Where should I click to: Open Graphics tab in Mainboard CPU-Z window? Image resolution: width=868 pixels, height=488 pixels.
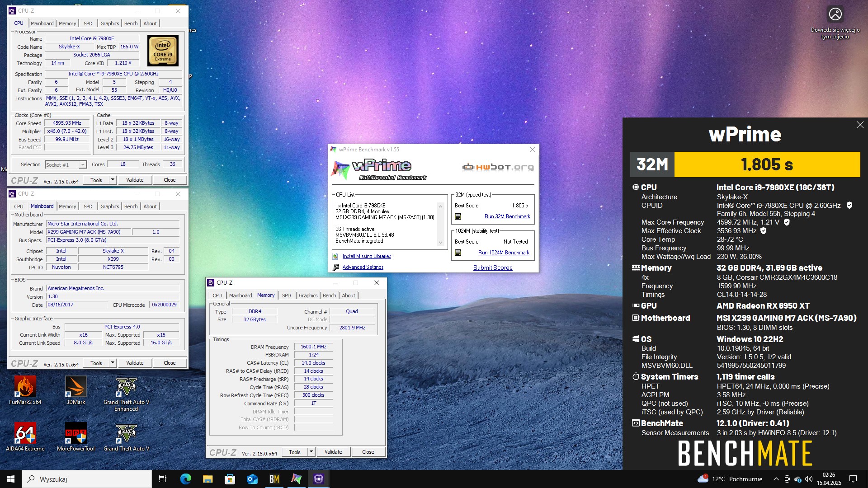coord(110,206)
